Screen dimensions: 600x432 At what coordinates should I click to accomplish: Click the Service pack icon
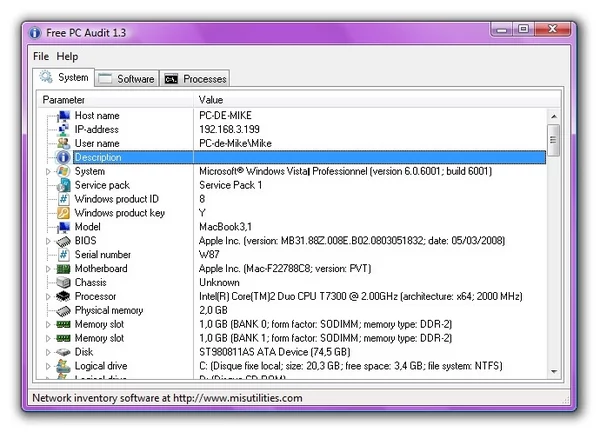click(x=64, y=185)
